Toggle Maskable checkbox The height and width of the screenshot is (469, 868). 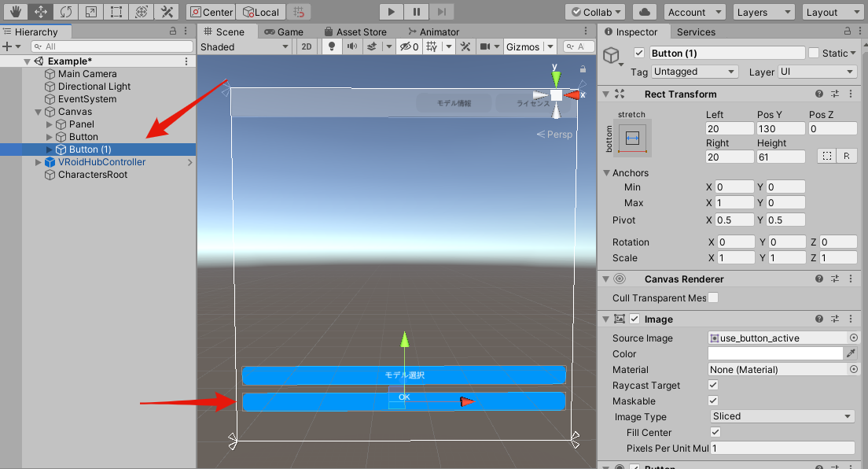(x=713, y=401)
